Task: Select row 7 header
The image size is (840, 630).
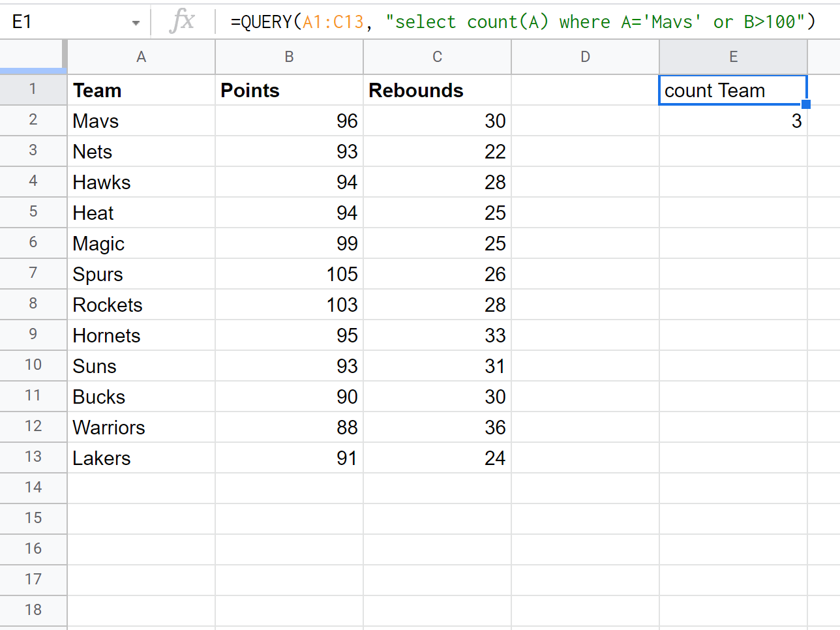Action: pos(33,273)
